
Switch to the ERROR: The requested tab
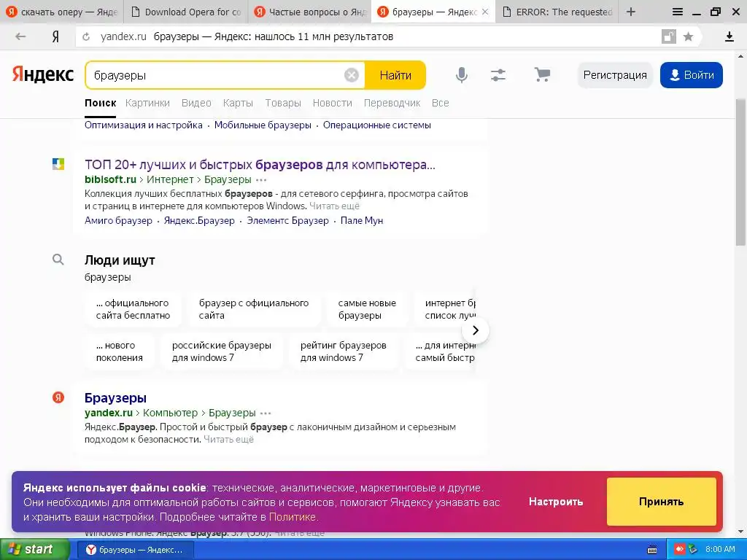click(x=557, y=12)
